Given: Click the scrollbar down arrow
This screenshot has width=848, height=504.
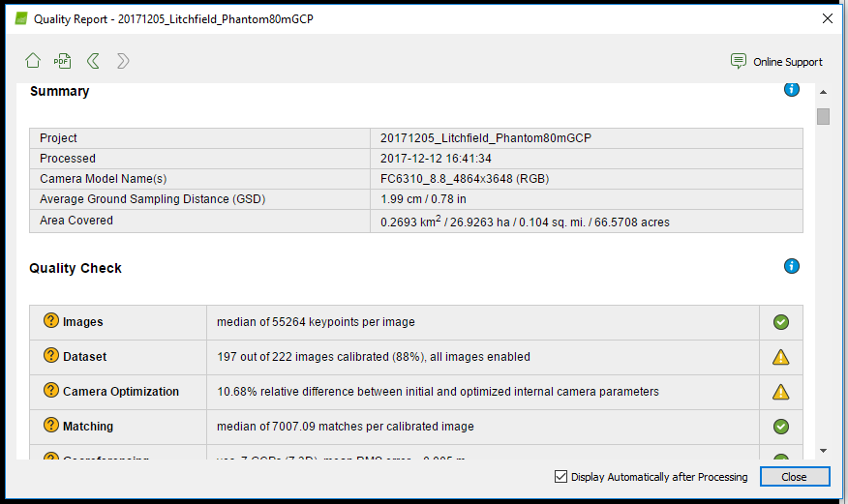Looking at the screenshot, I should pos(823,451).
